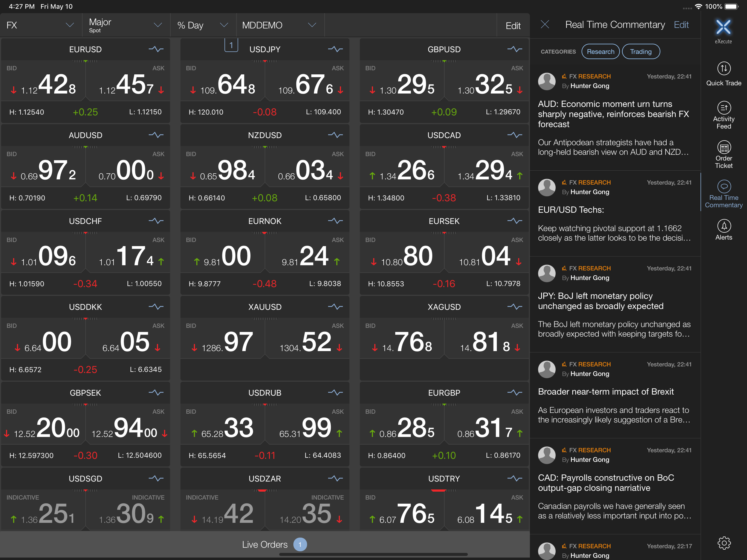Image resolution: width=747 pixels, height=560 pixels.
Task: Toggle the Trading category filter
Action: 641,52
